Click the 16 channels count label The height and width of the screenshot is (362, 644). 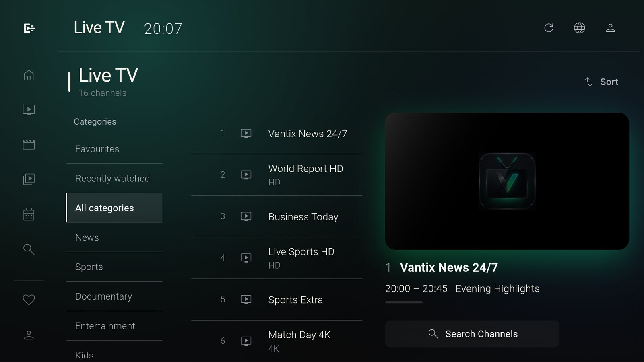[102, 93]
